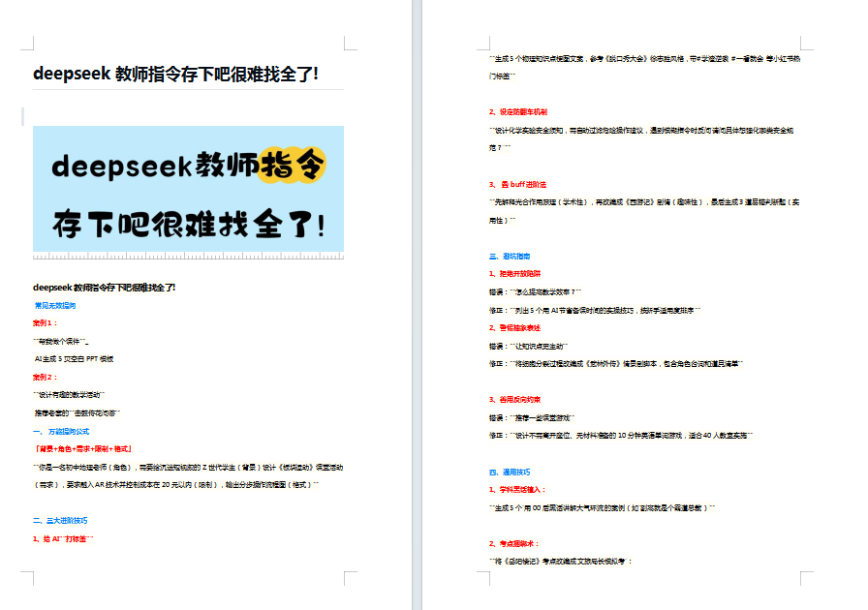The width and height of the screenshot is (868, 610).
Task: Click the red heading '2、设定防翻车机制'
Action: (518, 112)
